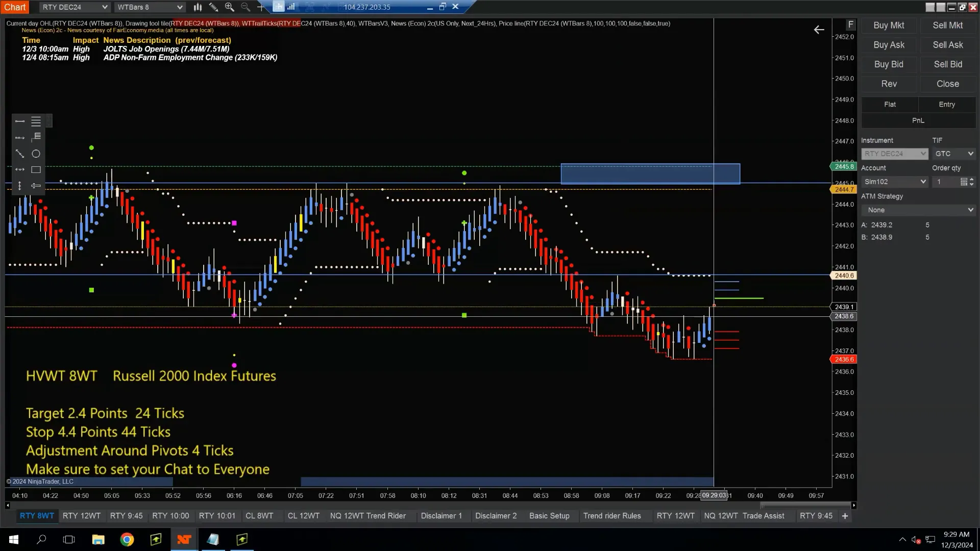Screen dimensions: 980x551
Task: Click the 2444.7 orange price marker
Action: (844, 189)
